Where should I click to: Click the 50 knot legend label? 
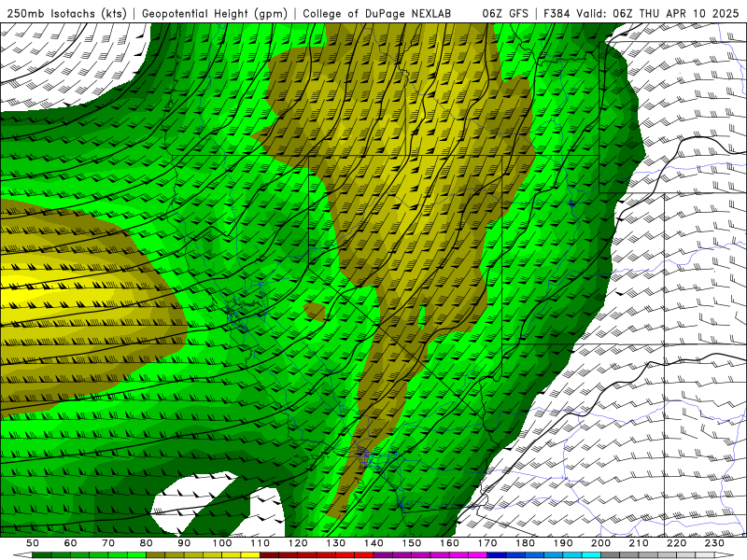pyautogui.click(x=33, y=543)
